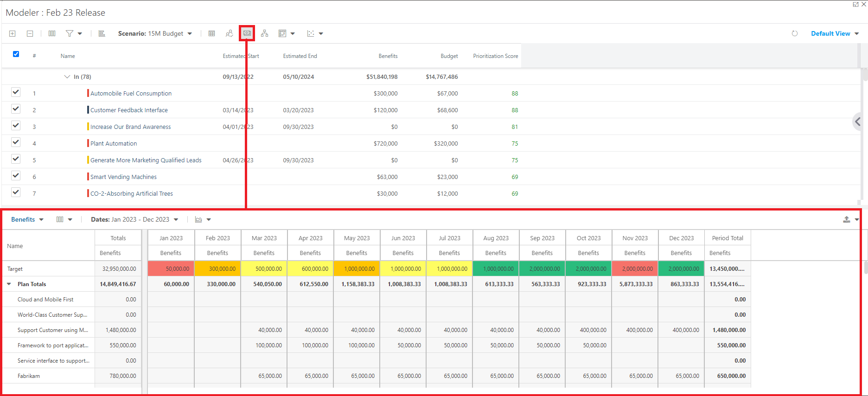The height and width of the screenshot is (396, 868).
Task: Click the Nov 2023 column header
Action: 635,238
